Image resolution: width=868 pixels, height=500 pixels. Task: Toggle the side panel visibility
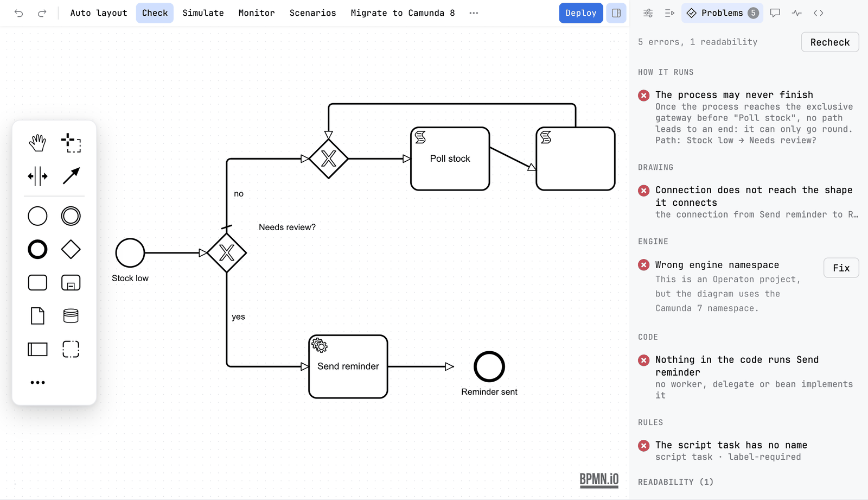click(616, 13)
